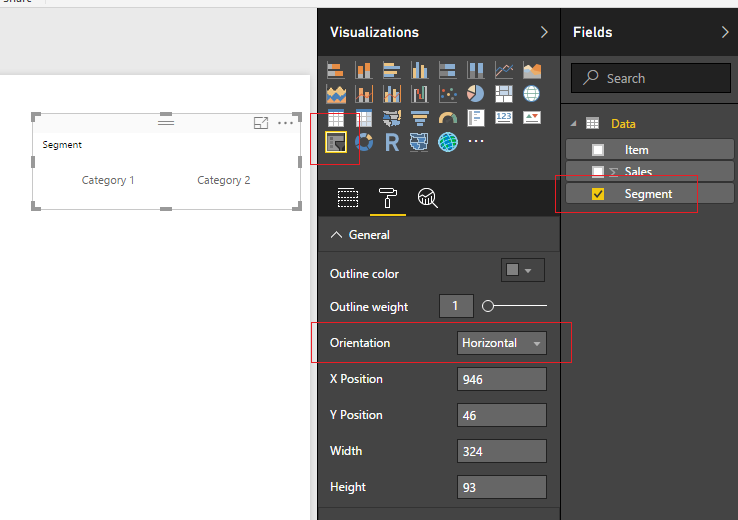The image size is (738, 520).
Task: Select the shape map visual
Action: (419, 142)
